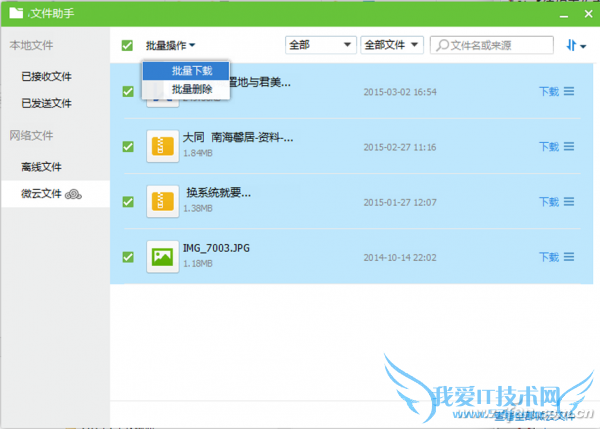Click the zip icon of 大同 南海馨居 file
Viewport: 600px width, 429px height.
click(162, 146)
